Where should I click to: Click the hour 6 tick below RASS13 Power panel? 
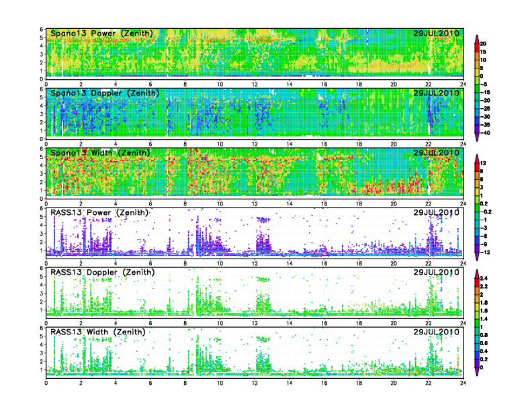pyautogui.click(x=150, y=263)
